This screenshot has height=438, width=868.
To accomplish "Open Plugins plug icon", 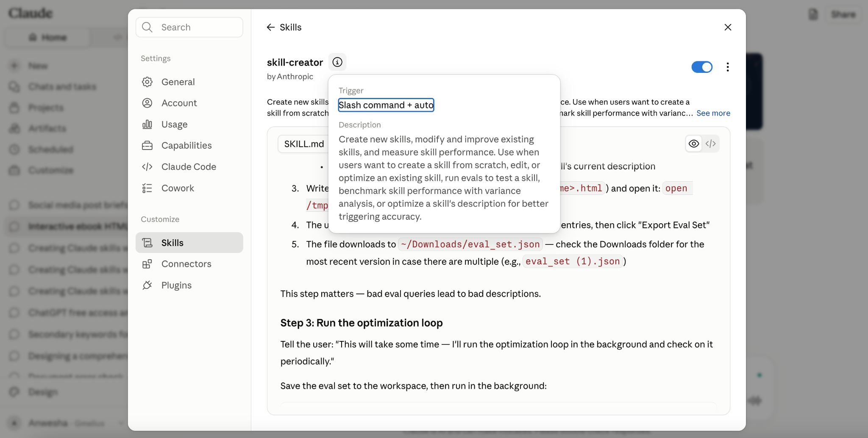I will pos(147,285).
